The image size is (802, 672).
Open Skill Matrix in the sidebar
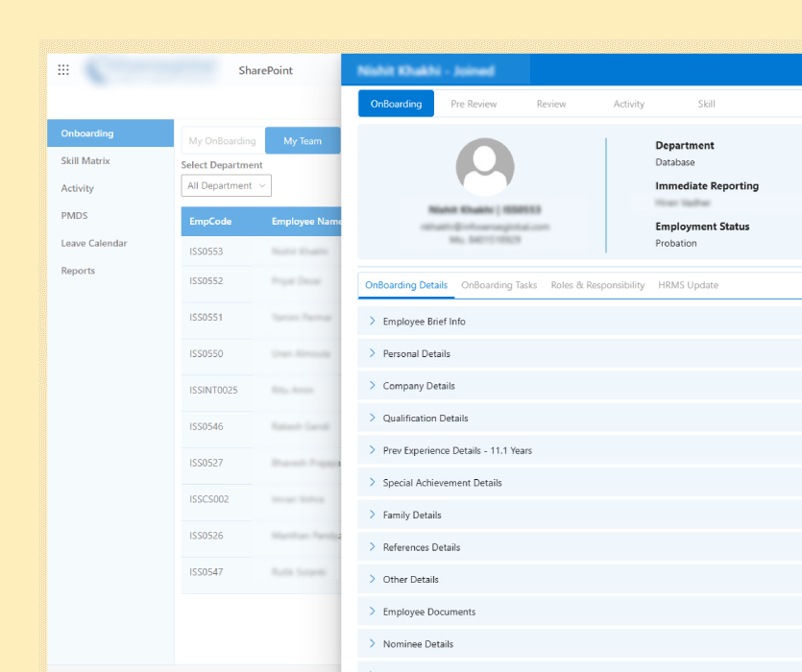(85, 161)
